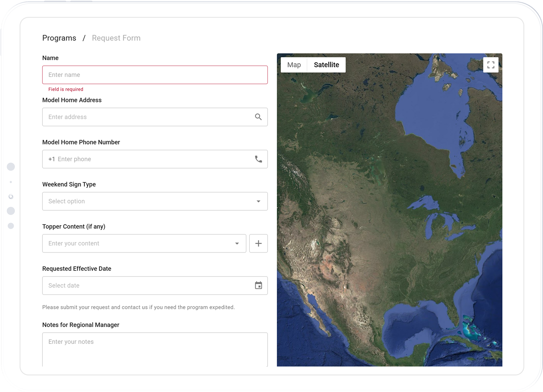Click the search icon in address field
543x392 pixels.
tap(258, 117)
